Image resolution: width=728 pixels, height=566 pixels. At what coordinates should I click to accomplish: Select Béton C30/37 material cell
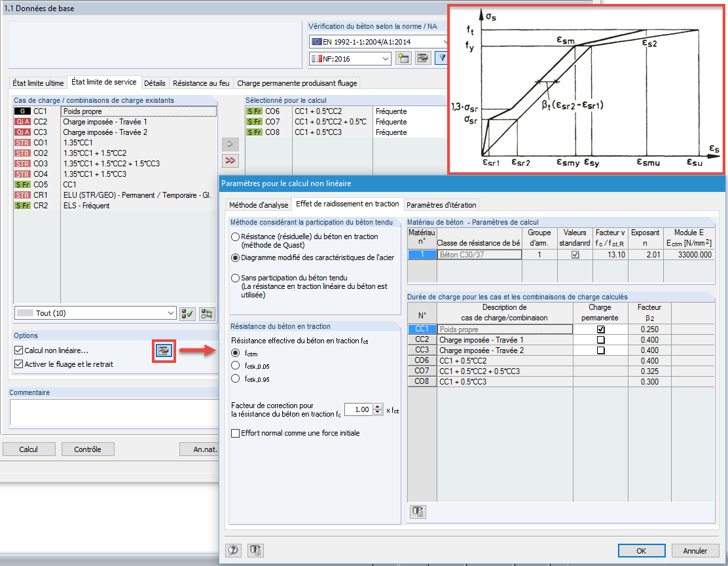pyautogui.click(x=479, y=255)
